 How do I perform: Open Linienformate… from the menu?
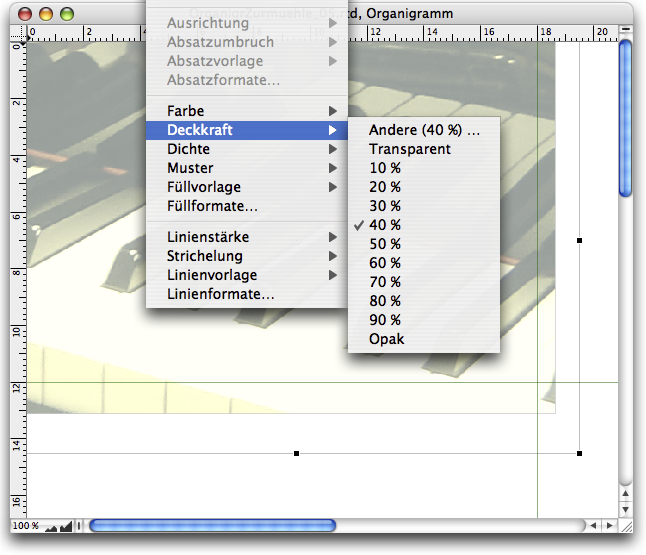220,294
